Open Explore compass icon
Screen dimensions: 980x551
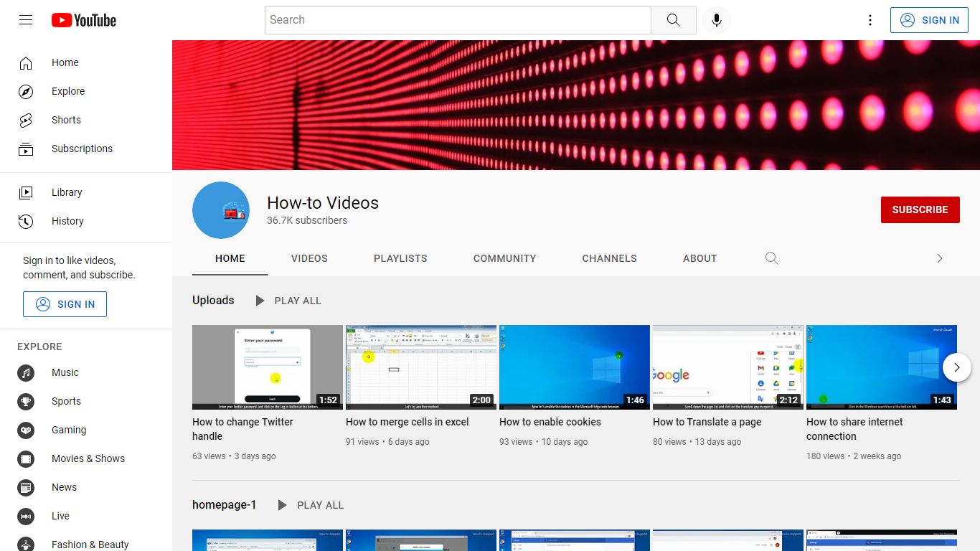point(26,92)
